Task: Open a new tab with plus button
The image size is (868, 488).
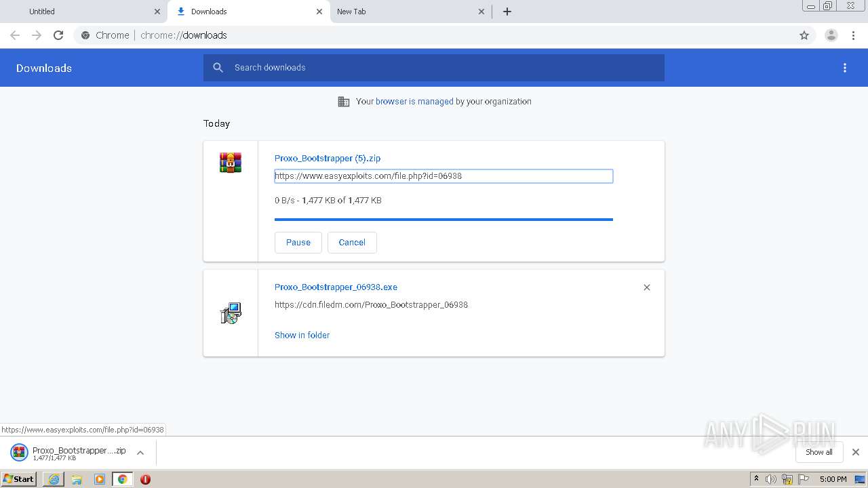Action: coord(507,12)
